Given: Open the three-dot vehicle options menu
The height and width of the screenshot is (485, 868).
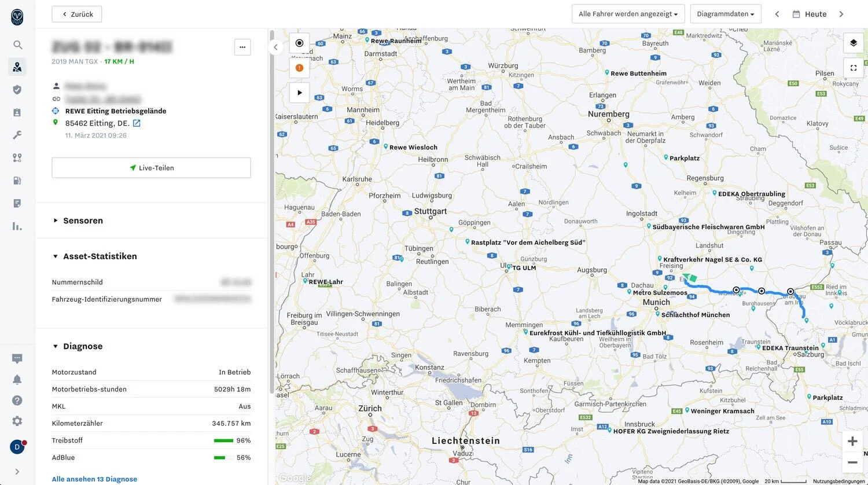Looking at the screenshot, I should (x=242, y=47).
